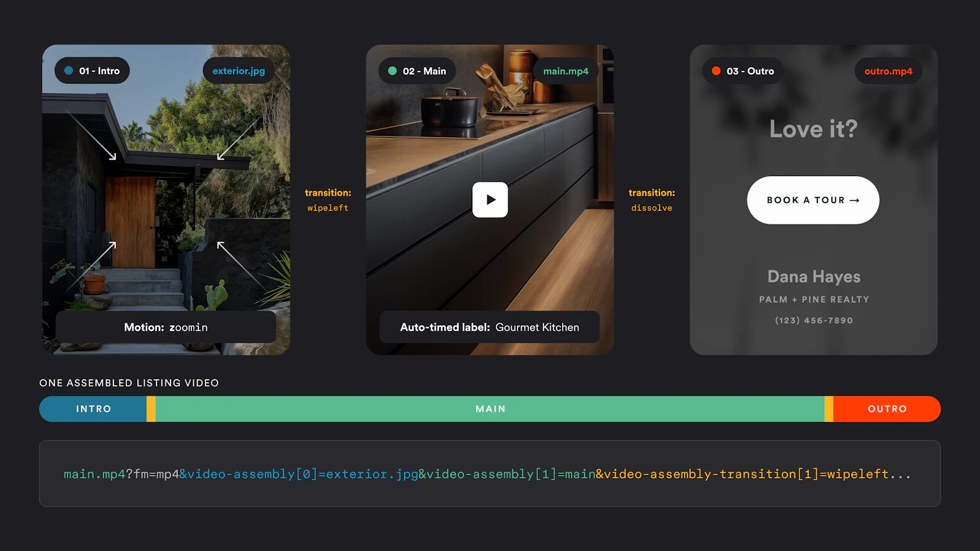980x551 pixels.
Task: Click the Dana Hayes name text
Action: pyautogui.click(x=813, y=277)
